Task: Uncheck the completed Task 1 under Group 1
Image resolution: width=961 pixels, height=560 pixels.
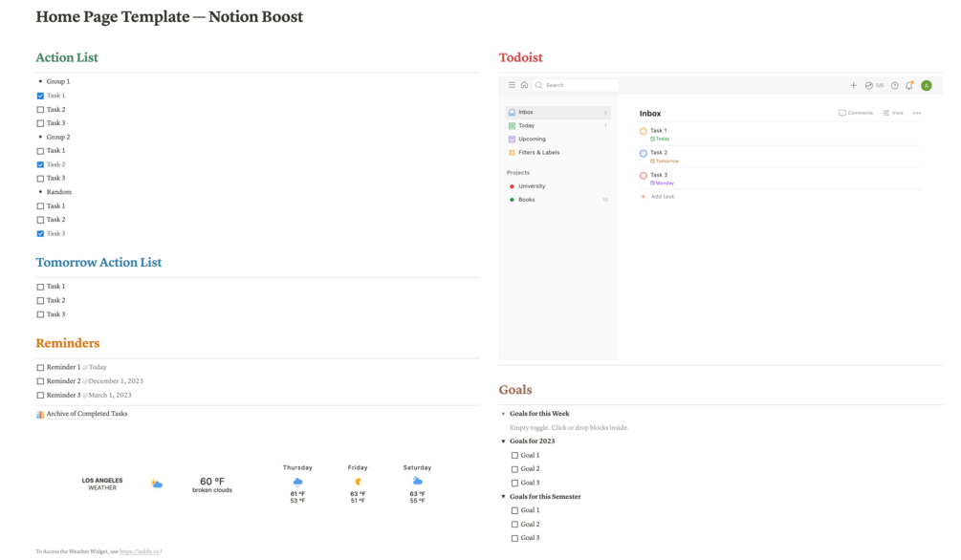Action: click(39, 96)
